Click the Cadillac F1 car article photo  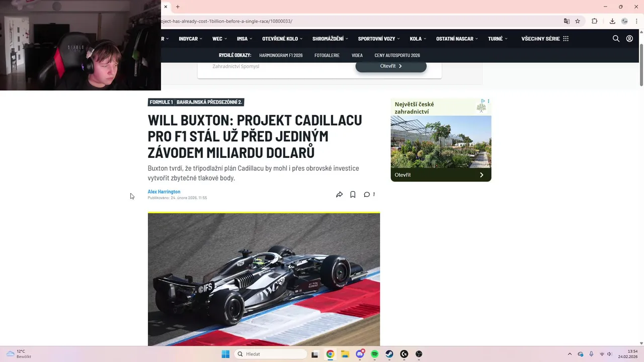[264, 280]
